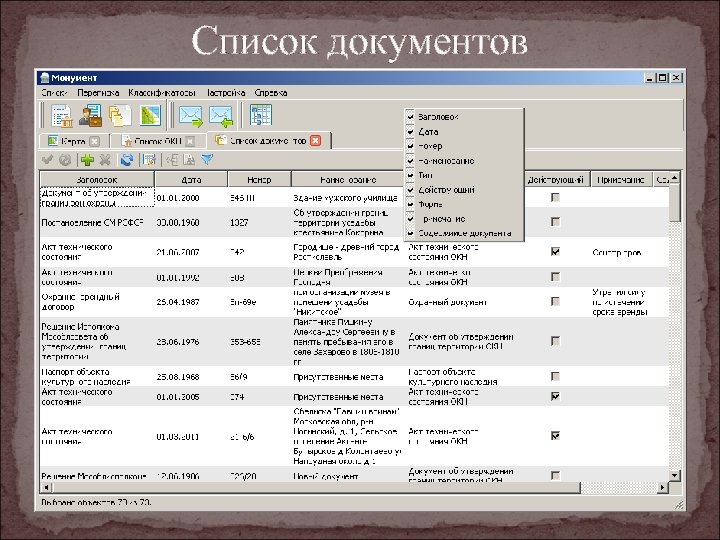Open the Перепиcка menu
Viewport: 720px width, 540px height.
98,93
